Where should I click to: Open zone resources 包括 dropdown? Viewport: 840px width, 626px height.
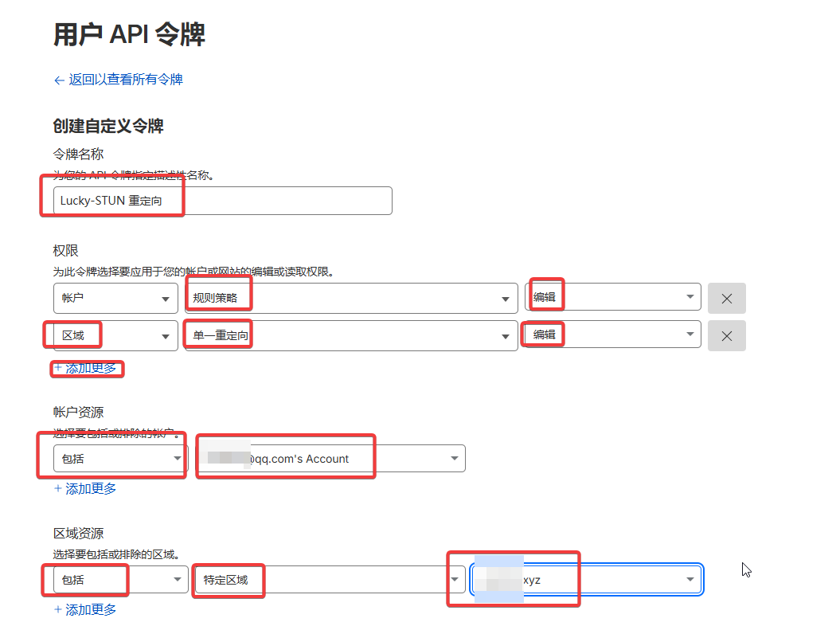pos(119,580)
